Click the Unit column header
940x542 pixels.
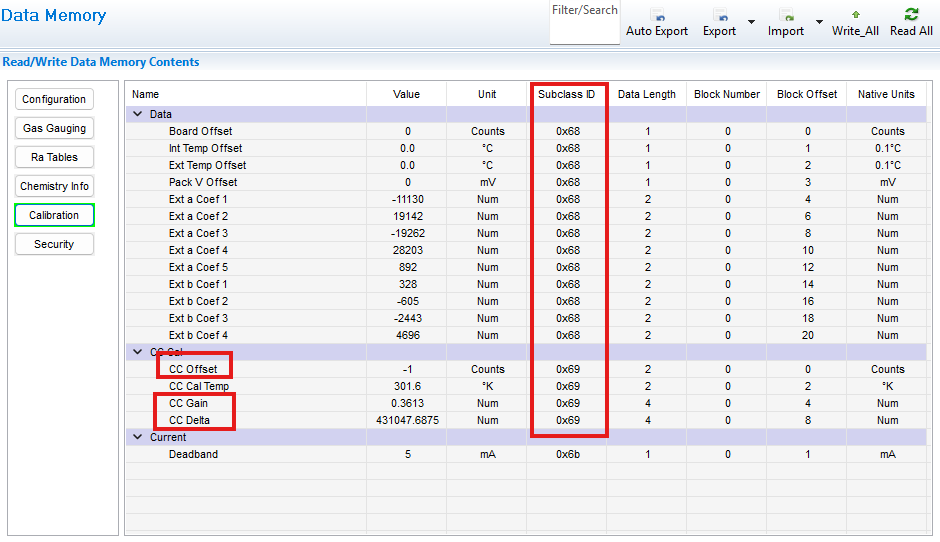click(x=487, y=94)
